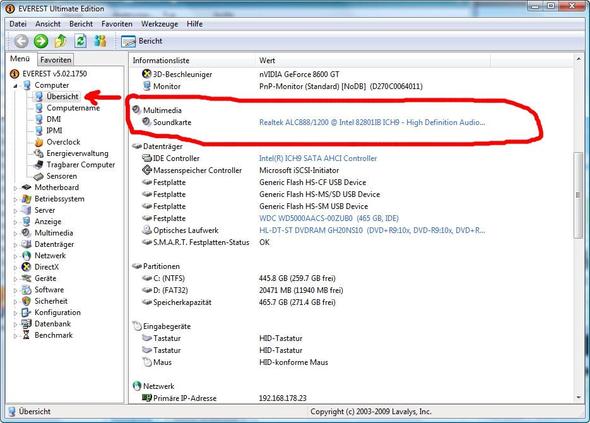This screenshot has height=423, width=590.
Task: Click the Sicherheit shield icon
Action: click(x=26, y=301)
